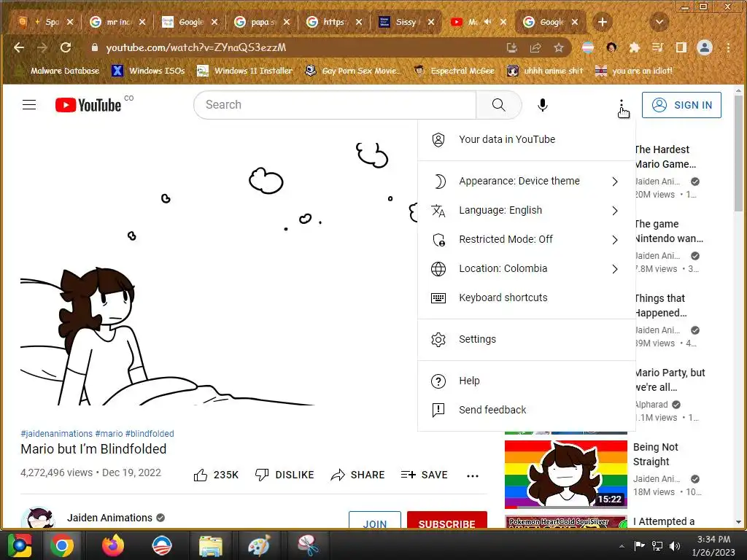This screenshot has width=747, height=560.
Task: Click the Windows Start button
Action: (18, 545)
